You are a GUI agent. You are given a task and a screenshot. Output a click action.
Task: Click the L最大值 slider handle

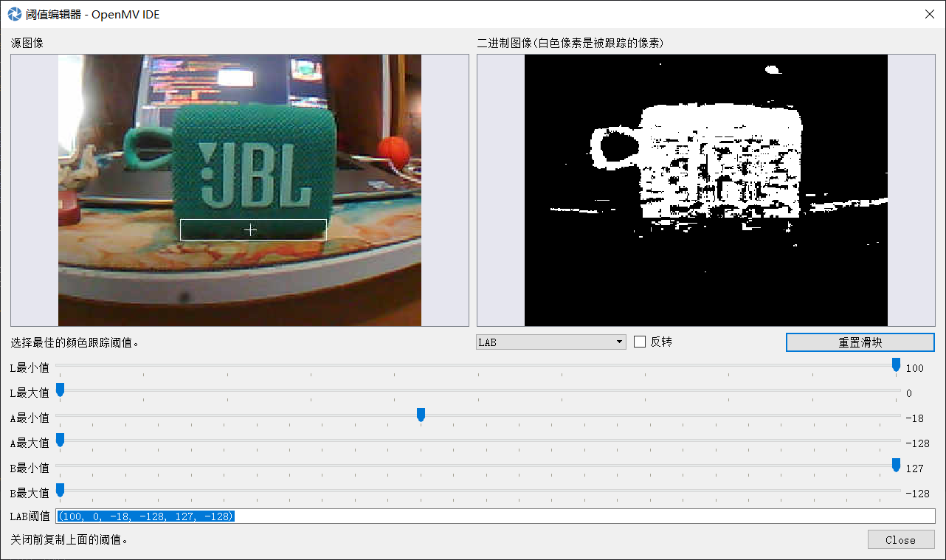coord(60,390)
